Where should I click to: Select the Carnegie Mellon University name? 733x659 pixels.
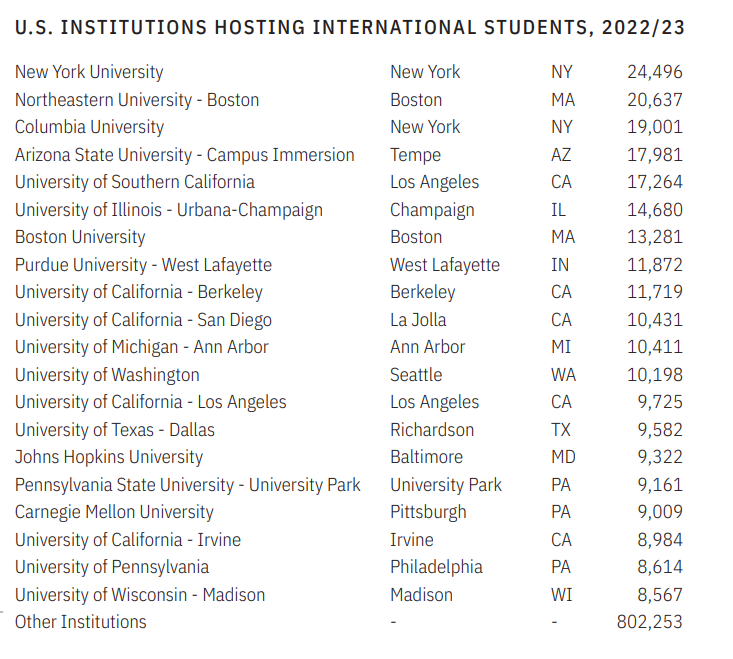coord(114,512)
